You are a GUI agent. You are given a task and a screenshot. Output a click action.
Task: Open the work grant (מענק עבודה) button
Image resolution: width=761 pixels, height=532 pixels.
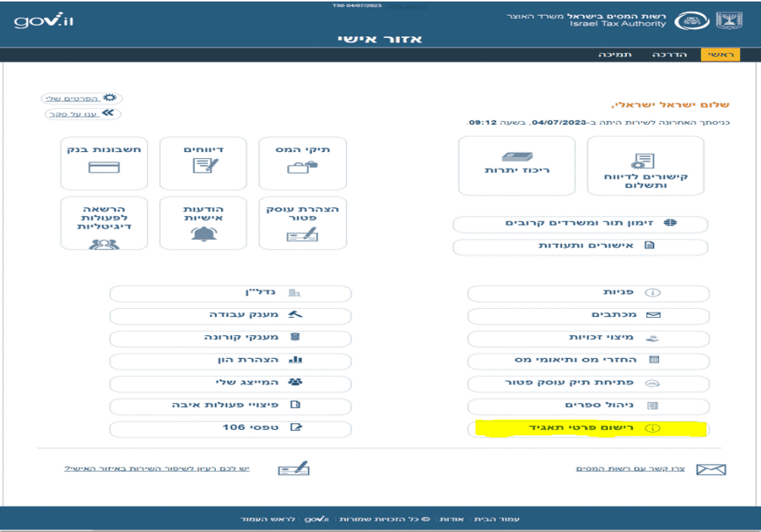coord(230,315)
